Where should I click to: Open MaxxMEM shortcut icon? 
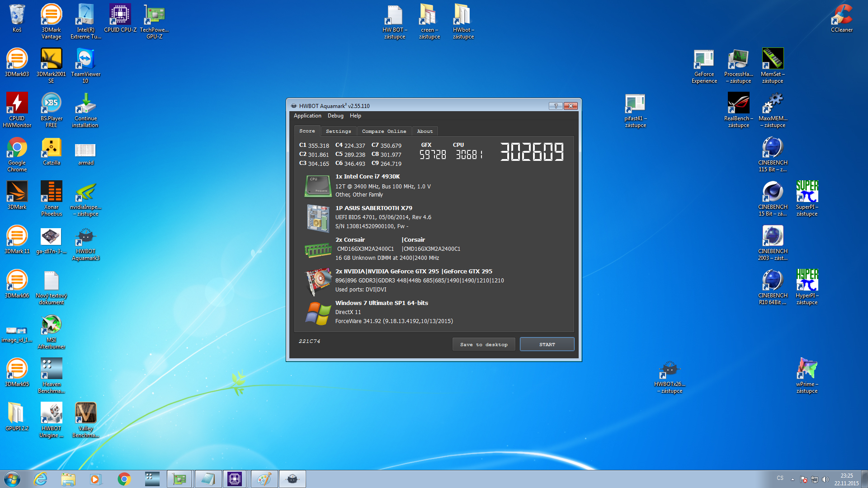tap(773, 110)
